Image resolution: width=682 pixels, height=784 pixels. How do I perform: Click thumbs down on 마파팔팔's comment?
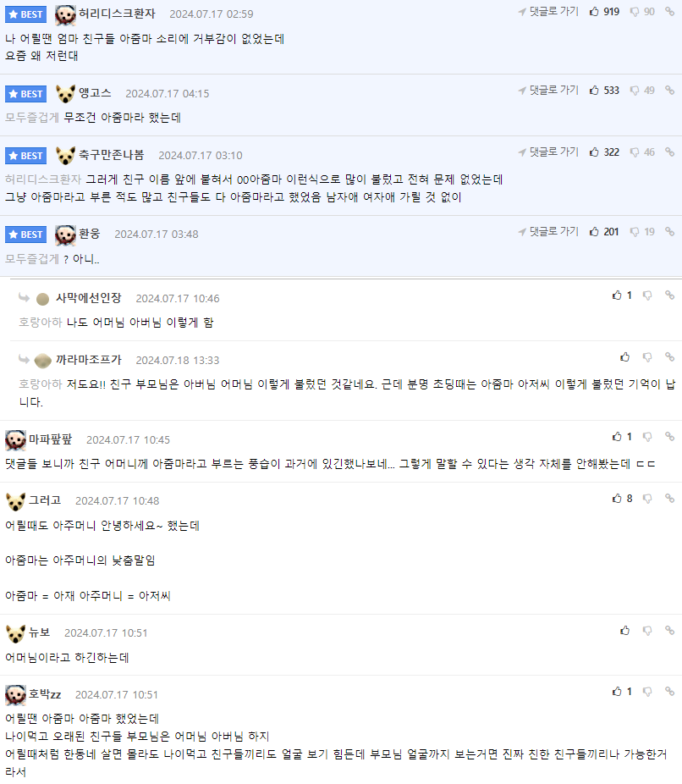[647, 437]
